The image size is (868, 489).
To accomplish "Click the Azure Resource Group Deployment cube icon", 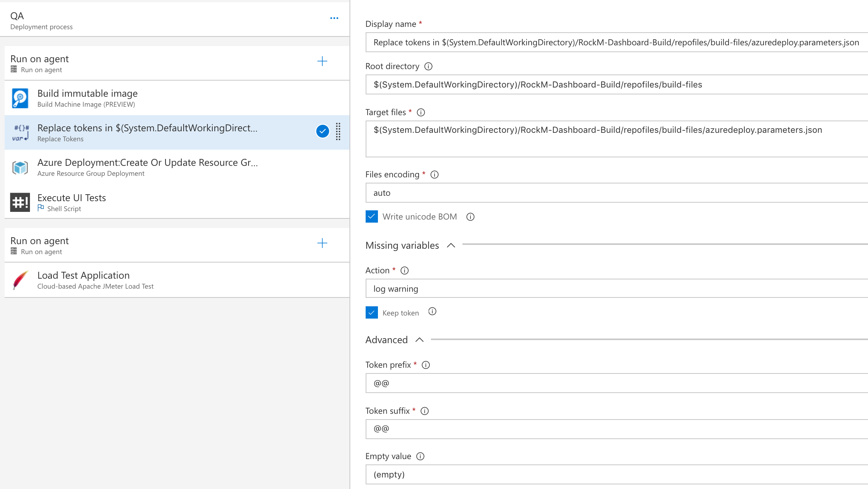I will (x=20, y=168).
